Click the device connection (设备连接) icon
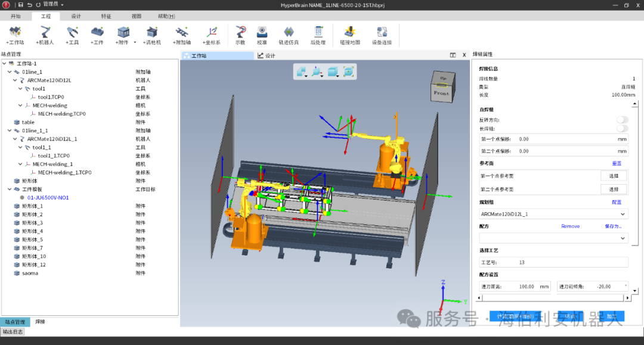644x345 pixels. [382, 32]
